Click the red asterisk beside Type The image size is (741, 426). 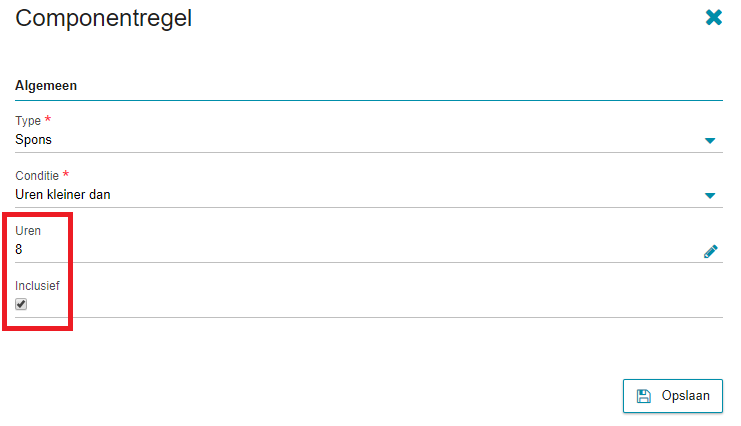48,119
